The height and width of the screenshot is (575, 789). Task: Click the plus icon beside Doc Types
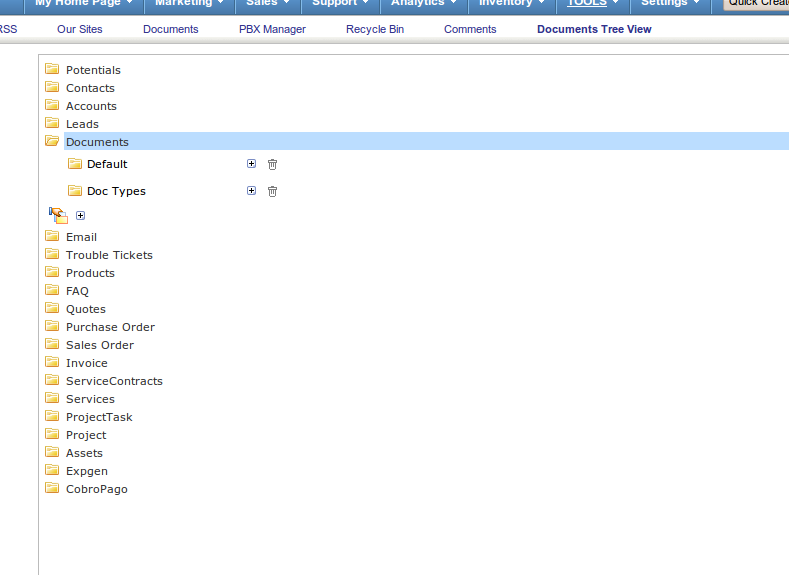[x=251, y=191]
